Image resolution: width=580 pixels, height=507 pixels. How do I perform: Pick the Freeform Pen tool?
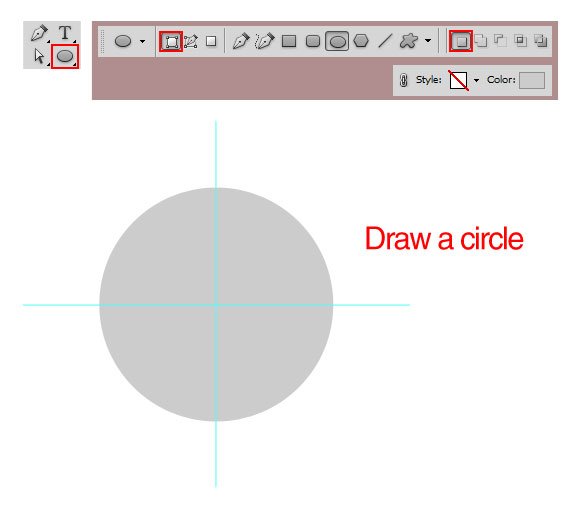click(264, 41)
